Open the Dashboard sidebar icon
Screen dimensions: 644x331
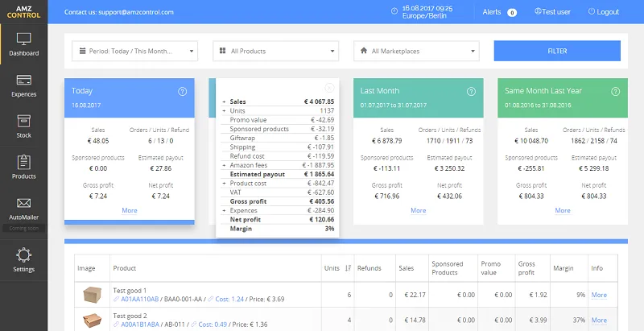[x=23, y=40]
